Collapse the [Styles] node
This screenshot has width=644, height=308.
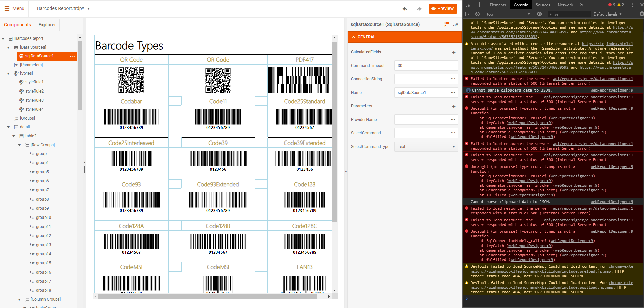pyautogui.click(x=8, y=73)
